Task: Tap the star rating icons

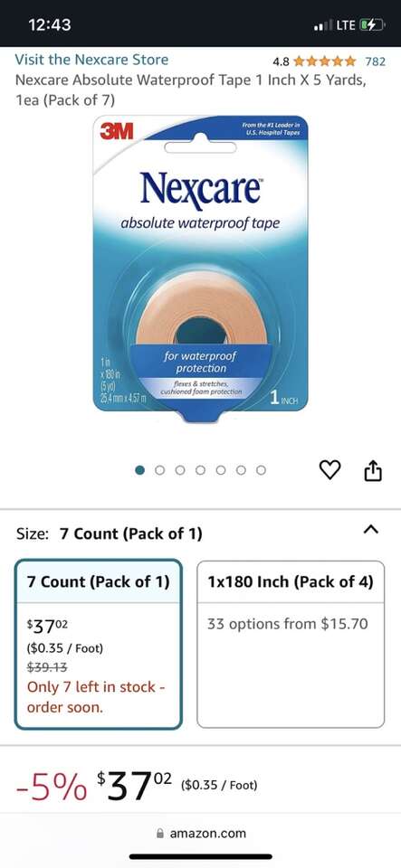Action: [325, 61]
